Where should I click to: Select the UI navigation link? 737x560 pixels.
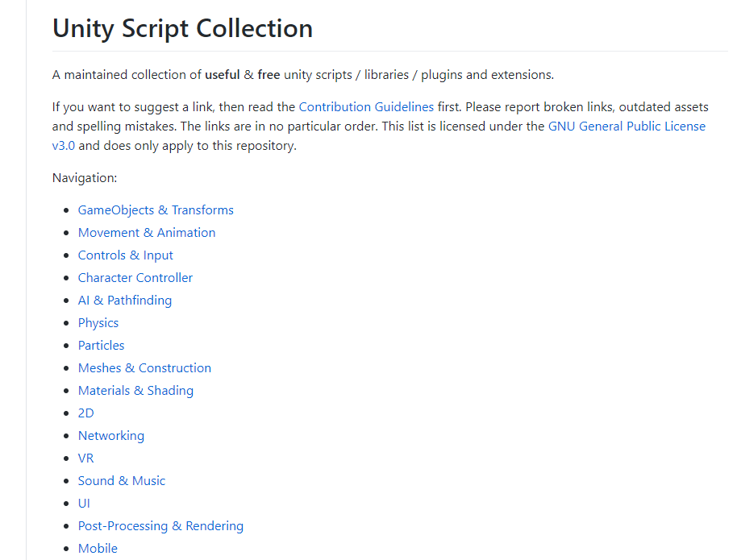(84, 503)
